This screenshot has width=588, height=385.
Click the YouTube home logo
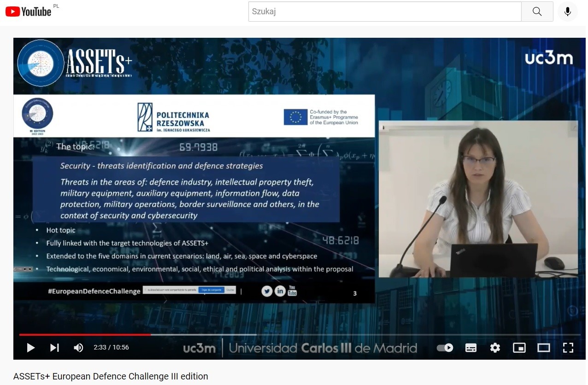click(29, 12)
